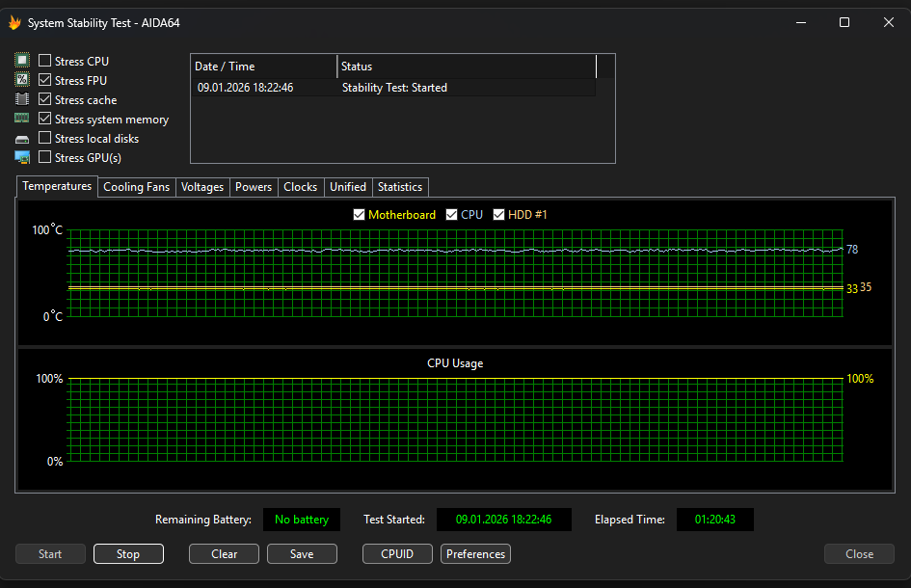911x588 pixels.
Task: Click the disk drive icon beside Stress local disks
Action: 22,140
